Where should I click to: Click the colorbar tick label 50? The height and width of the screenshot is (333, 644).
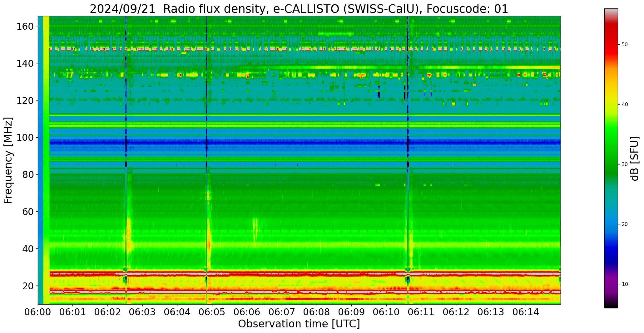pos(625,45)
